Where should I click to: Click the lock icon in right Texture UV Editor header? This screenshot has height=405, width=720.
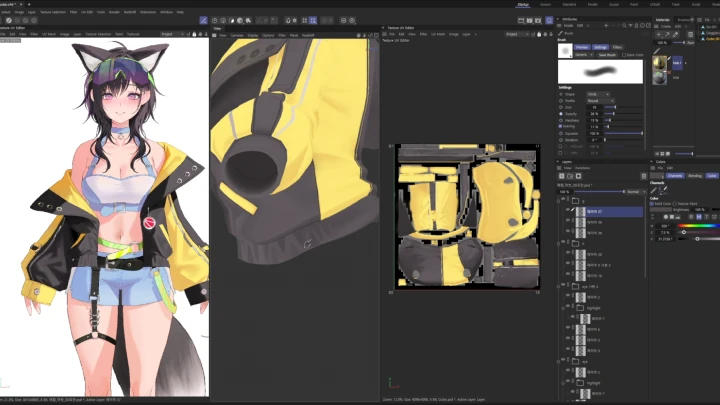pos(539,34)
